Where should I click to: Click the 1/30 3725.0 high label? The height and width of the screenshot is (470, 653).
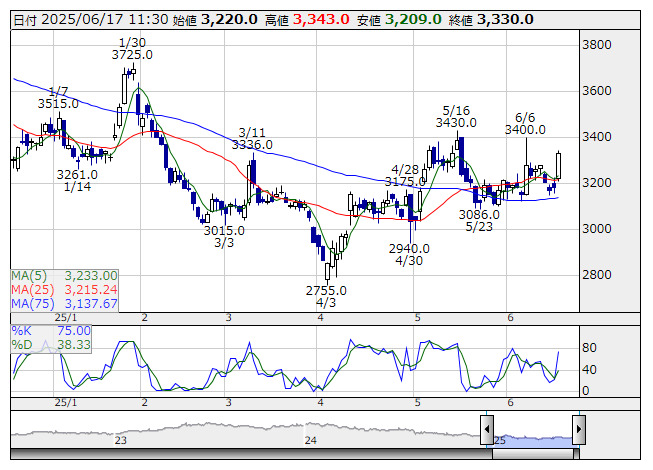[x=132, y=49]
